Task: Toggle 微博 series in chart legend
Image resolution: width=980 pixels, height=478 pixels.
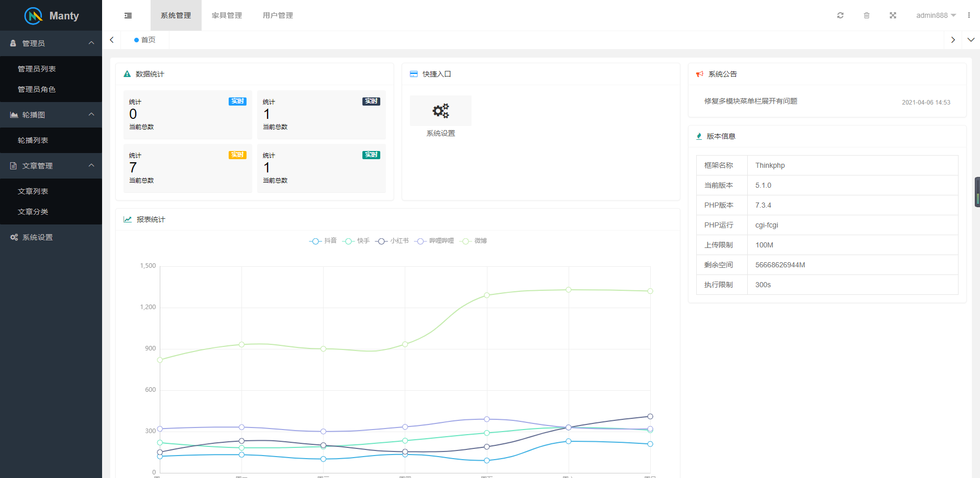Action: point(473,241)
